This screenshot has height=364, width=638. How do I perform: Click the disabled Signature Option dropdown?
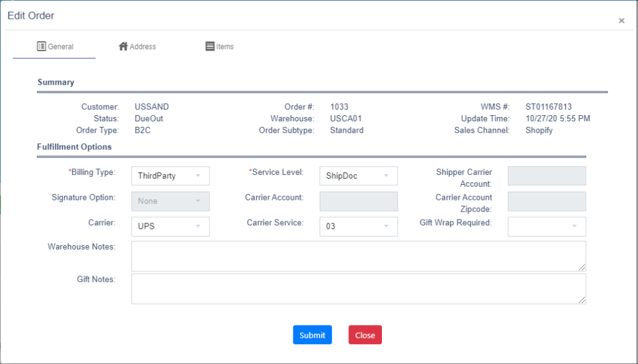(x=171, y=201)
